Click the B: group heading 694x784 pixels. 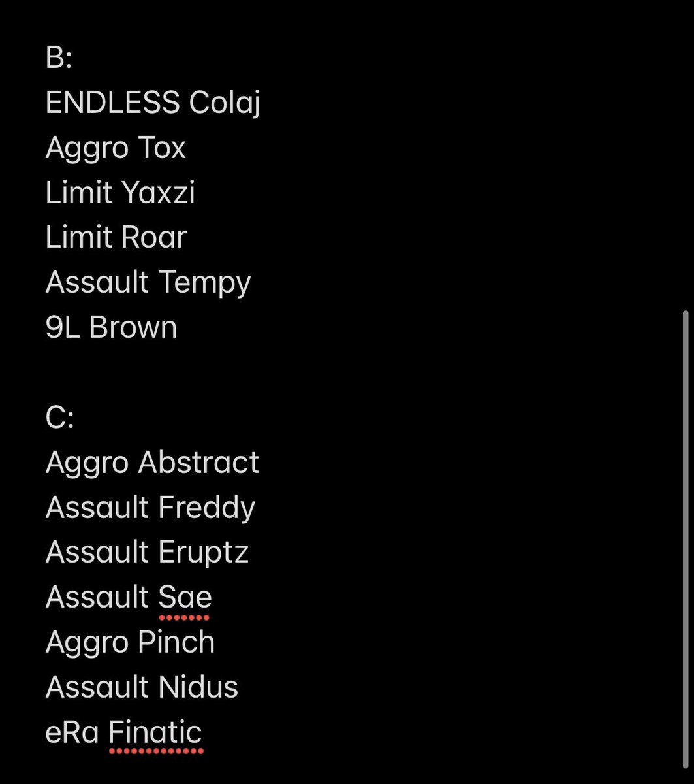click(x=59, y=59)
